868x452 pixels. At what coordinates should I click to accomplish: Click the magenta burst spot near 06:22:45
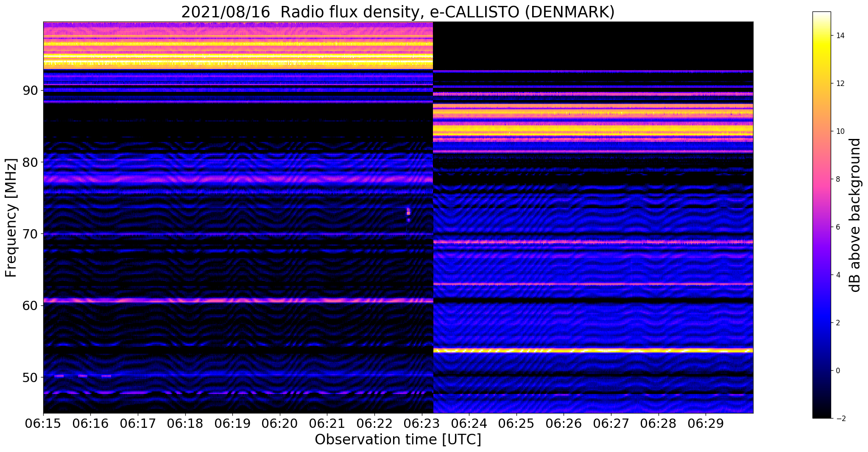coord(408,212)
